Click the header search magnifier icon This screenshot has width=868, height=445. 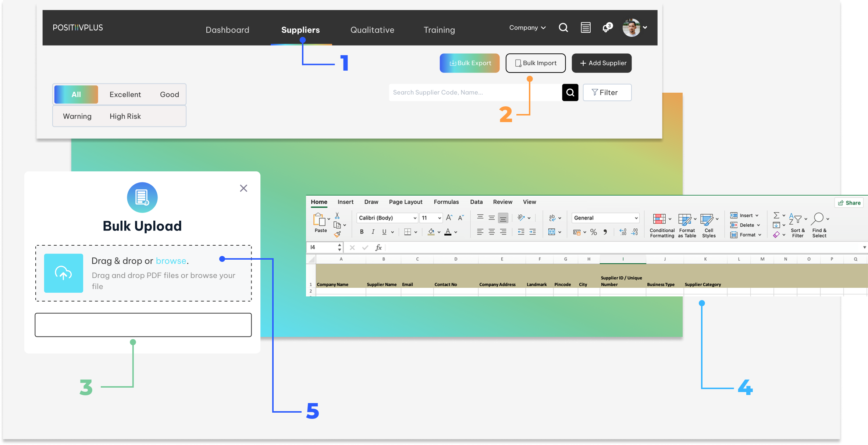[563, 28]
